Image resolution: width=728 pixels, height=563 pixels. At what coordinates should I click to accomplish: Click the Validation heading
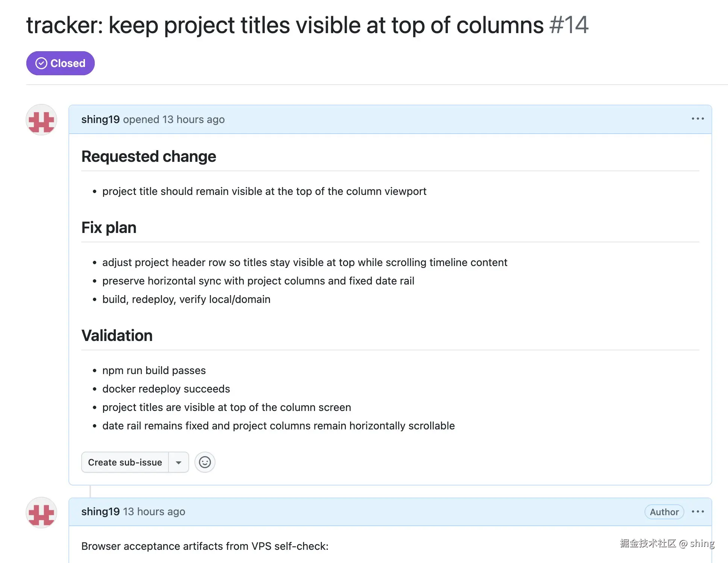tap(117, 336)
